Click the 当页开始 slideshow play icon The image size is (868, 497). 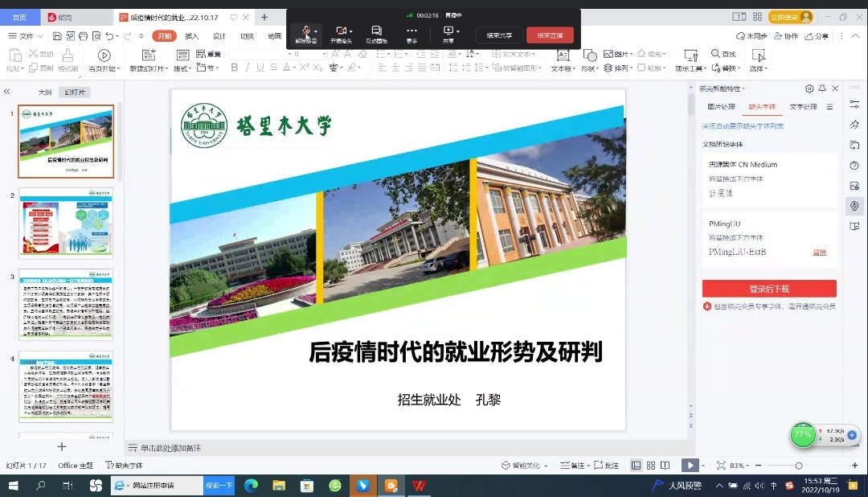click(104, 55)
